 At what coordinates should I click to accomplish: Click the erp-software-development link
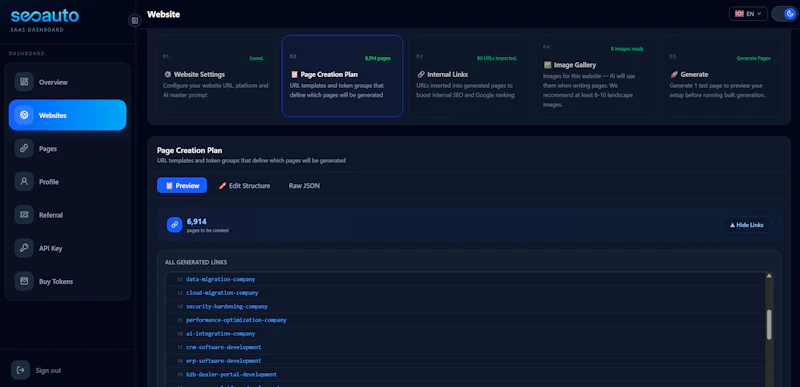click(223, 360)
